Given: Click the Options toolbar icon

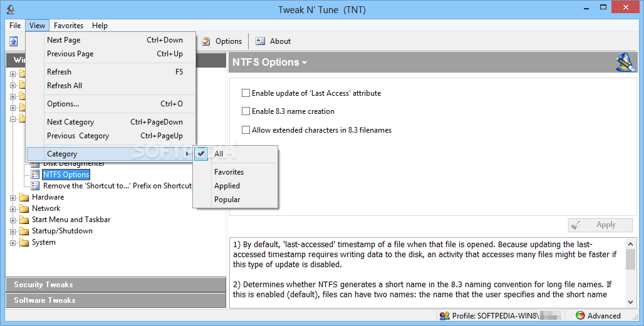Looking at the screenshot, I should tap(206, 41).
